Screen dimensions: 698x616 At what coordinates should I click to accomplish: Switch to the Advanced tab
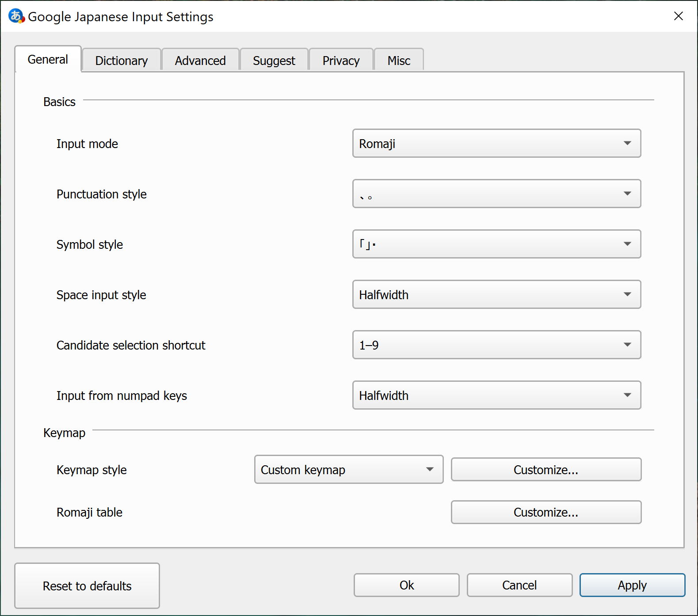(x=200, y=61)
